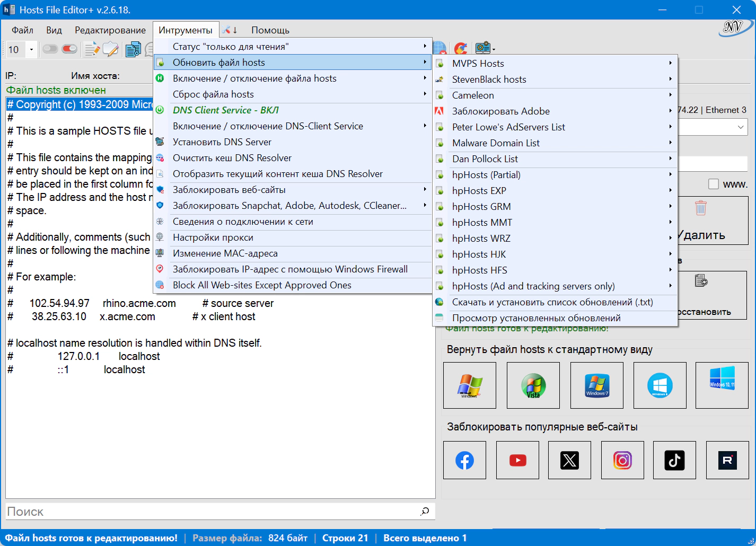
Task: Expand the MVPS Hosts submenu arrow
Action: [x=671, y=63]
